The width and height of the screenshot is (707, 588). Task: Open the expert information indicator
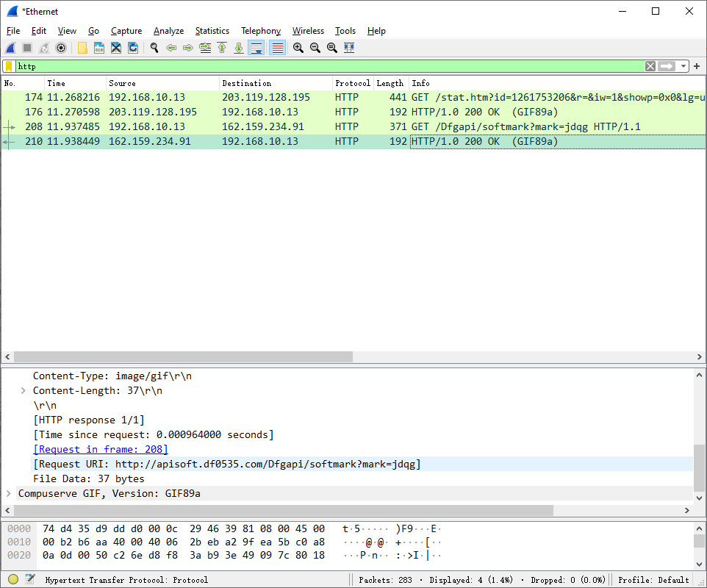click(13, 579)
